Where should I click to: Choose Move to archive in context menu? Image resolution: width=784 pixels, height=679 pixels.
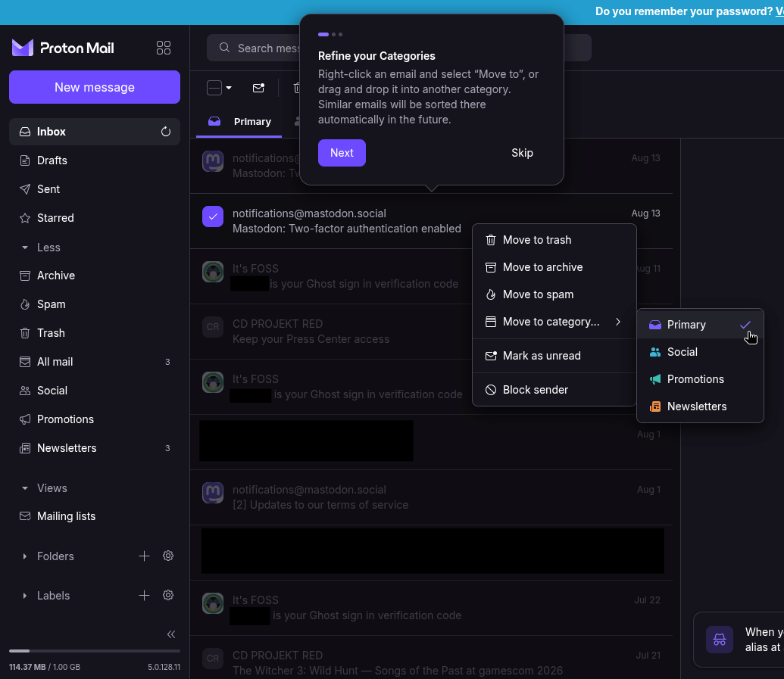point(554,267)
